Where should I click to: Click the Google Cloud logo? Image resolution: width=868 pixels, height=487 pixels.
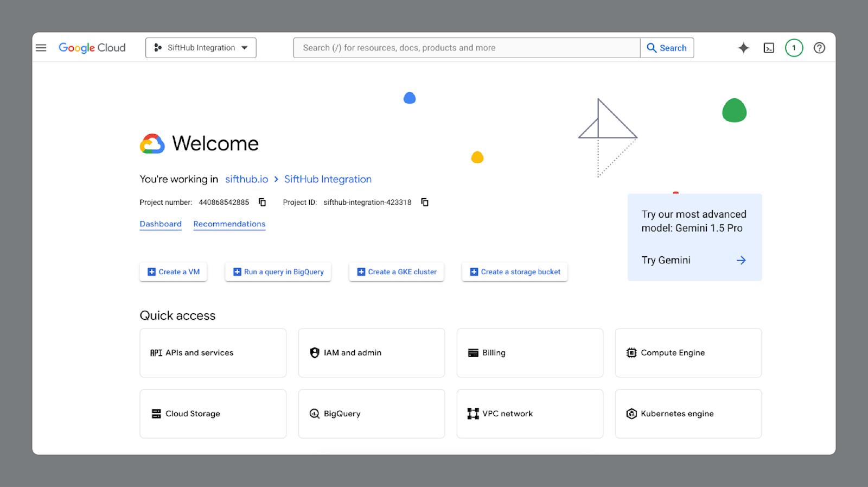[92, 48]
